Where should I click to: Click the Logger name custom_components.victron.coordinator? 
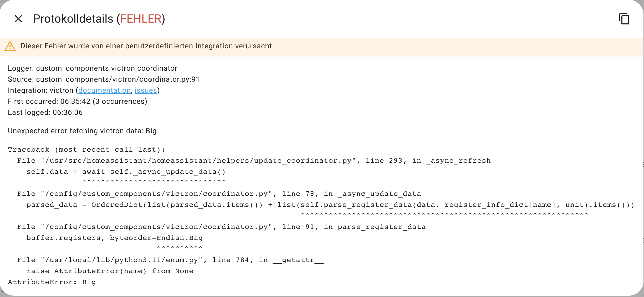tap(107, 68)
